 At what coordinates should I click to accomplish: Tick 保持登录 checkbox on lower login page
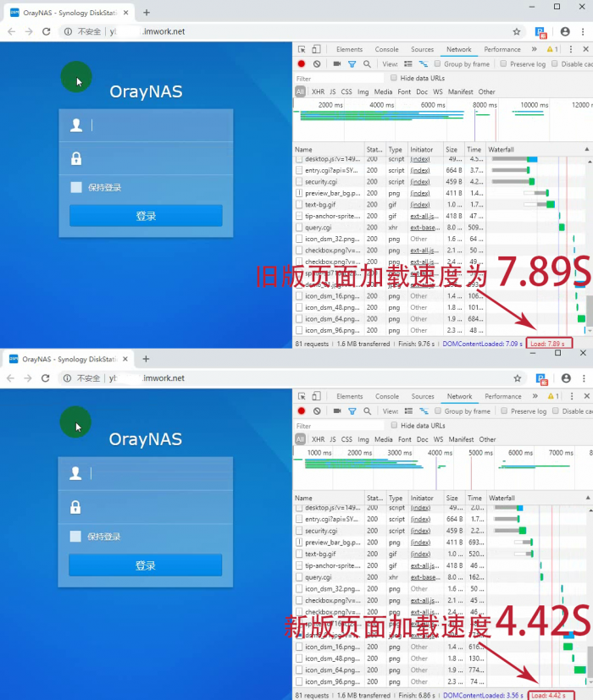pos(75,536)
